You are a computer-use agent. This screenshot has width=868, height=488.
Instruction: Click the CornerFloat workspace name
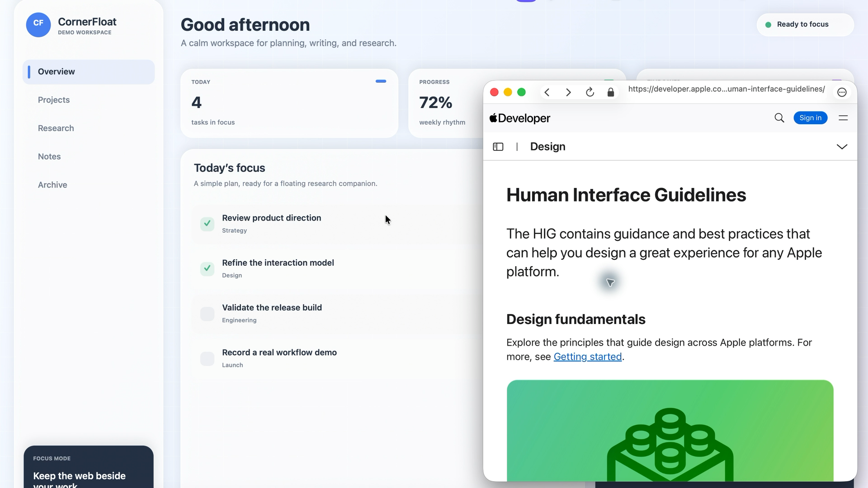click(87, 22)
